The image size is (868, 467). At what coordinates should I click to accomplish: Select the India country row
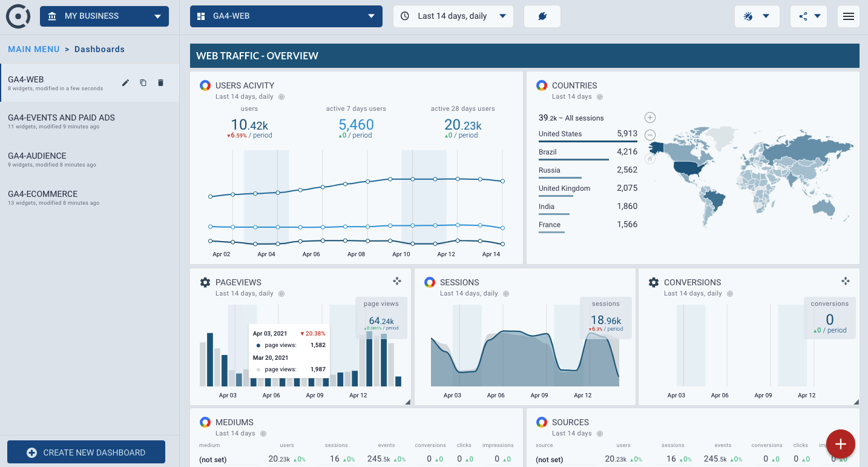coord(588,207)
